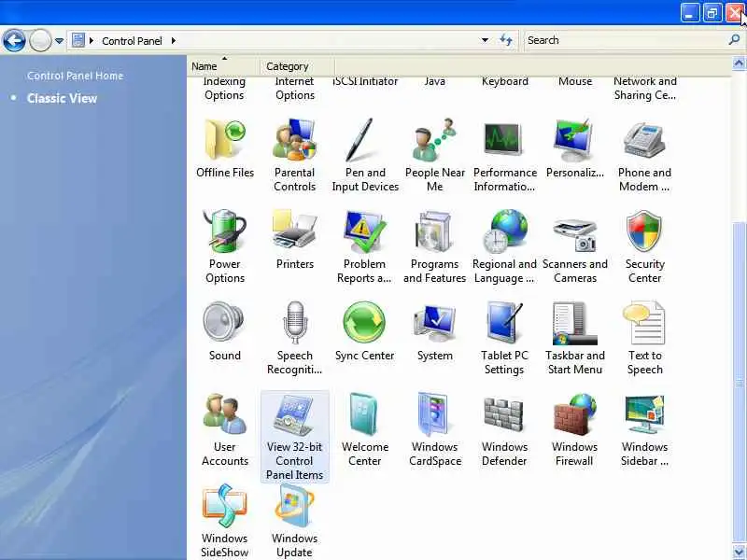Click inside the Search box
747x560 pixels.
(x=626, y=40)
